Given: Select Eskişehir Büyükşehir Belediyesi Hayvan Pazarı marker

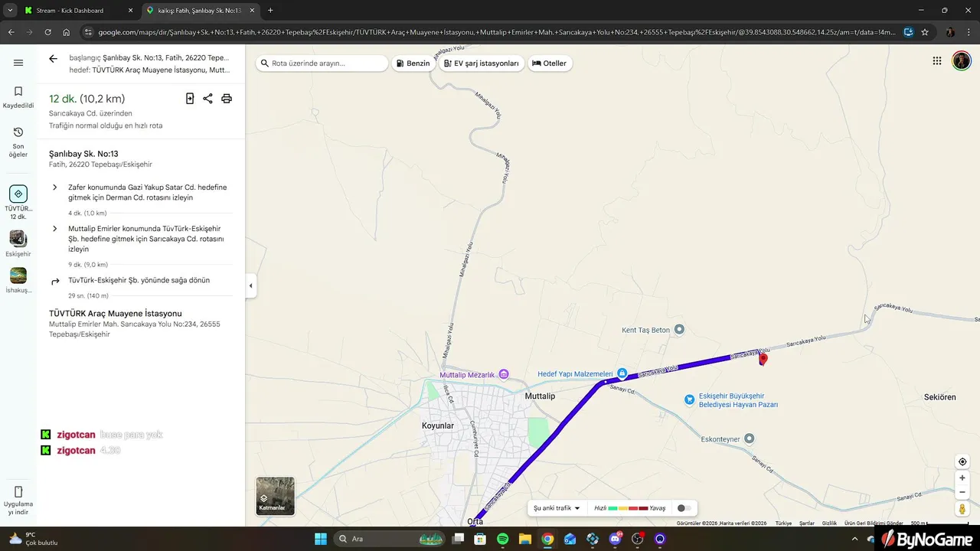Looking at the screenshot, I should point(689,399).
